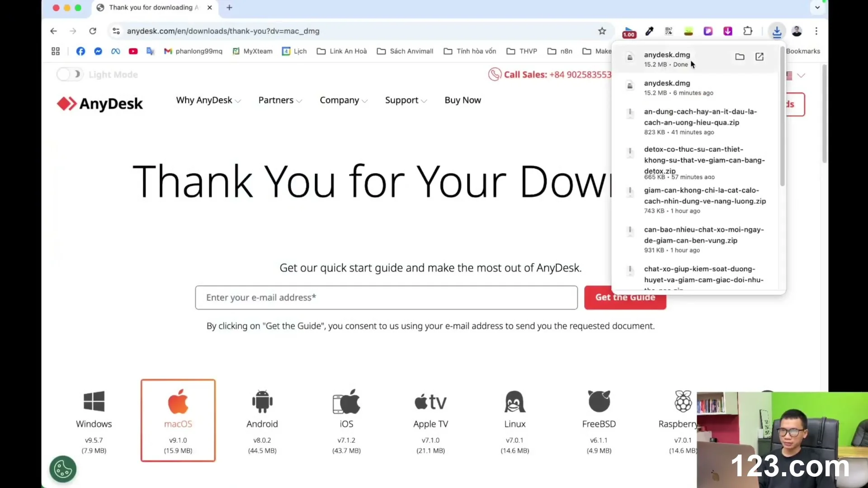Open the Make bookmark folder
The image size is (868, 488).
(x=597, y=52)
